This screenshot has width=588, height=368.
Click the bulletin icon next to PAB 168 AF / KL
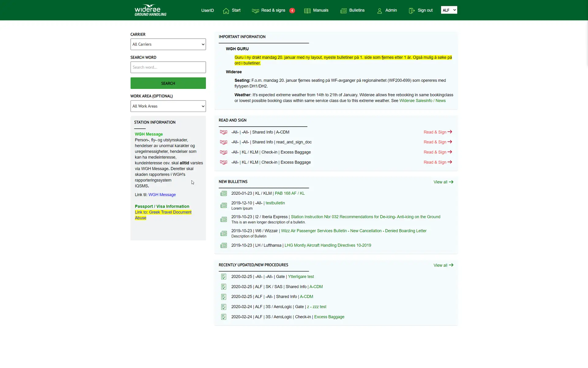[224, 194]
